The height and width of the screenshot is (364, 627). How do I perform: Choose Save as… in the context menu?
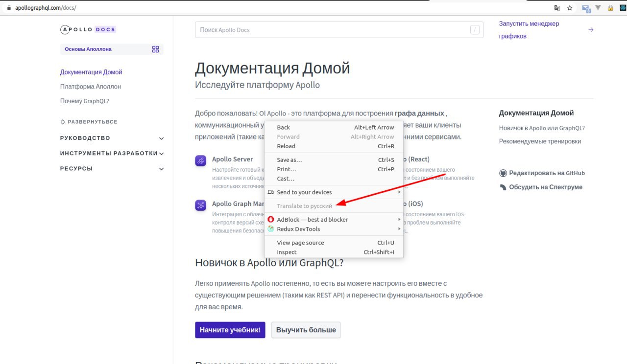pyautogui.click(x=334, y=160)
